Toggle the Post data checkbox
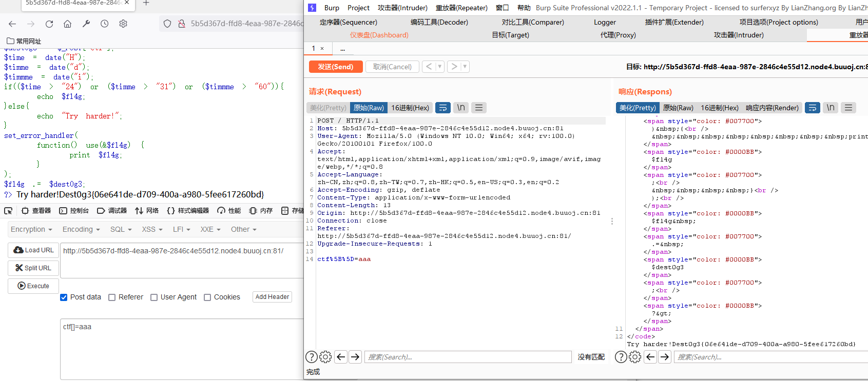The width and height of the screenshot is (868, 381). click(x=64, y=297)
